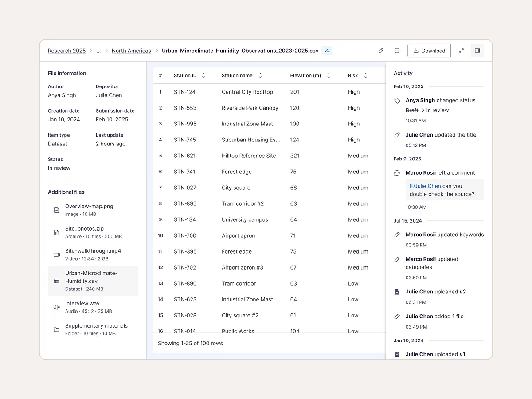
Task: Open comments via speech bubble icon
Action: point(397,51)
